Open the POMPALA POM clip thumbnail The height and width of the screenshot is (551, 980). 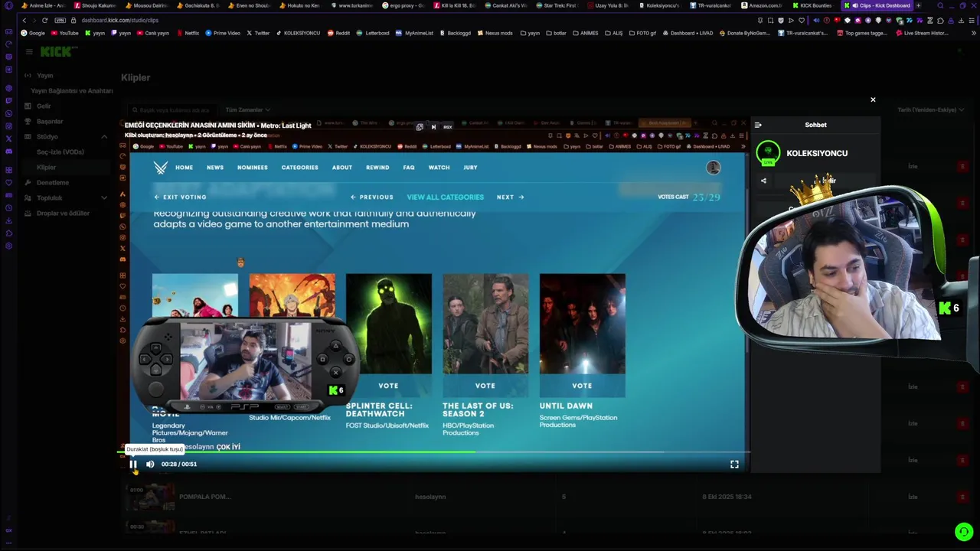[x=150, y=497]
